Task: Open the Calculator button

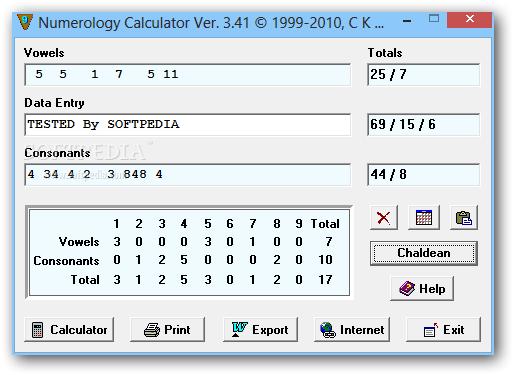Action: coord(69,330)
